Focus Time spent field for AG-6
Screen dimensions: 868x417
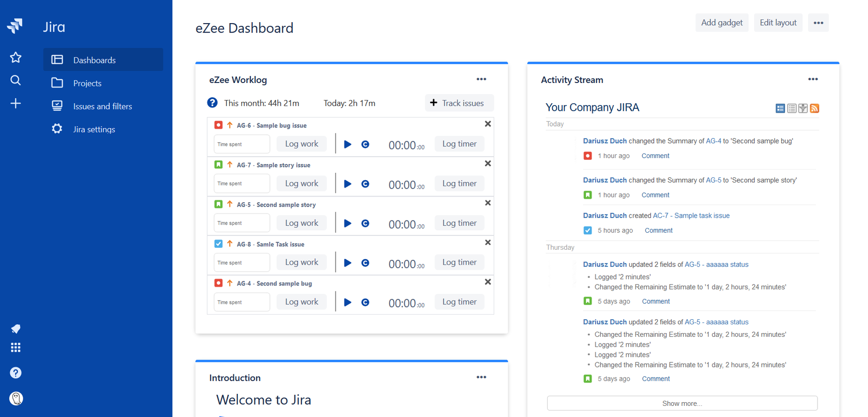[242, 144]
